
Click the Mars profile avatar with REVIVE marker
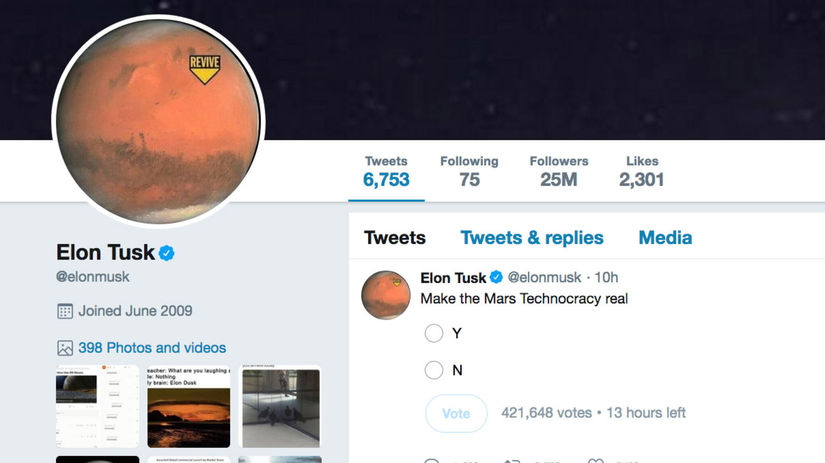click(158, 122)
